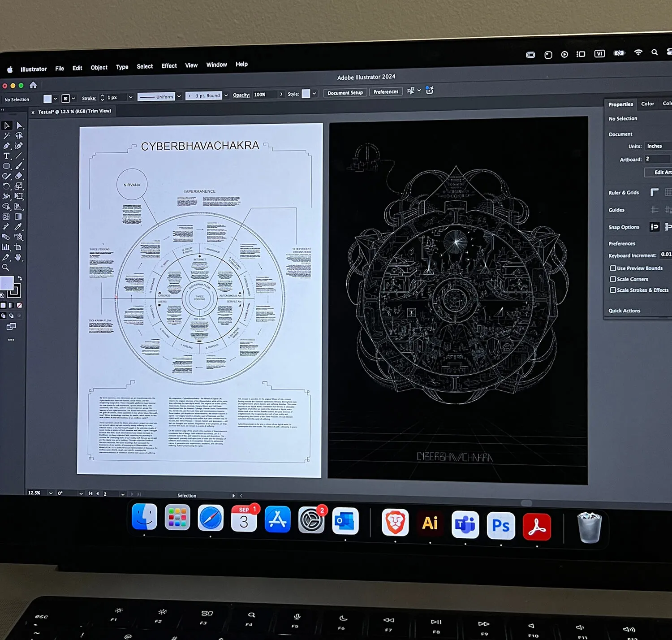Open Change Screen Mode button
Screen dimensions: 672x640
coord(11,327)
